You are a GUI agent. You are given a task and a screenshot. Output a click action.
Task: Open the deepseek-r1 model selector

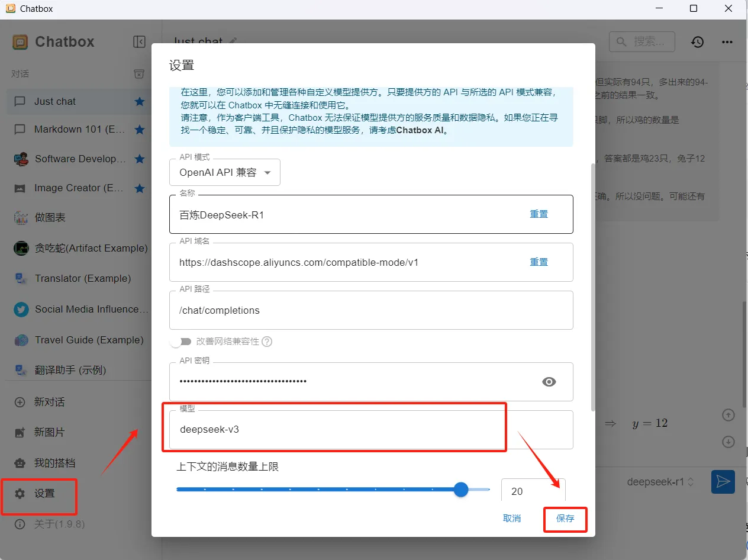tap(660, 482)
